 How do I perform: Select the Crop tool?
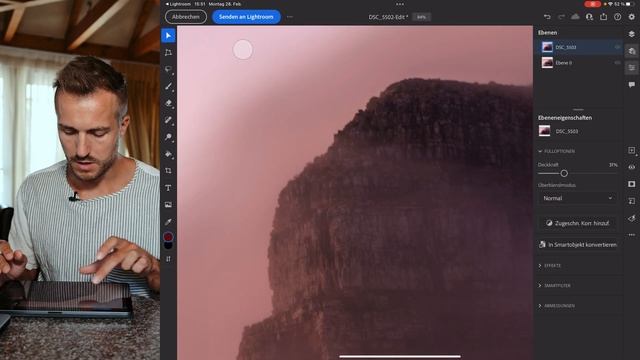tap(168, 171)
